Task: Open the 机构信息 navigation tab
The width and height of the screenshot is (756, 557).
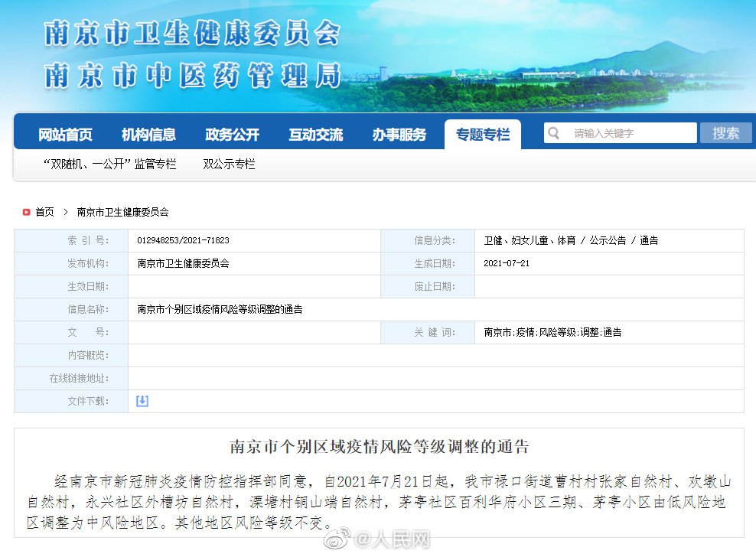Action: (x=148, y=135)
